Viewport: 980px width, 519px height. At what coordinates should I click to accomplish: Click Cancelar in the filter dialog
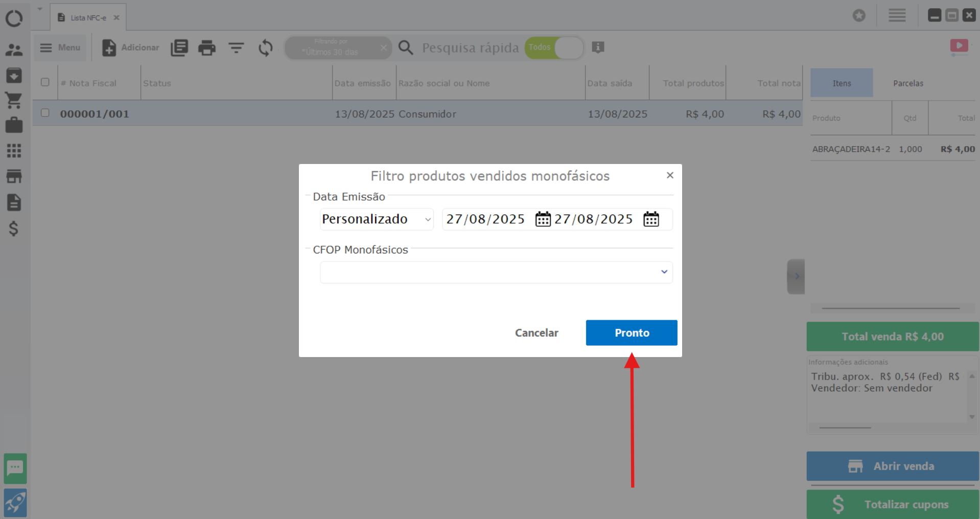pos(536,333)
